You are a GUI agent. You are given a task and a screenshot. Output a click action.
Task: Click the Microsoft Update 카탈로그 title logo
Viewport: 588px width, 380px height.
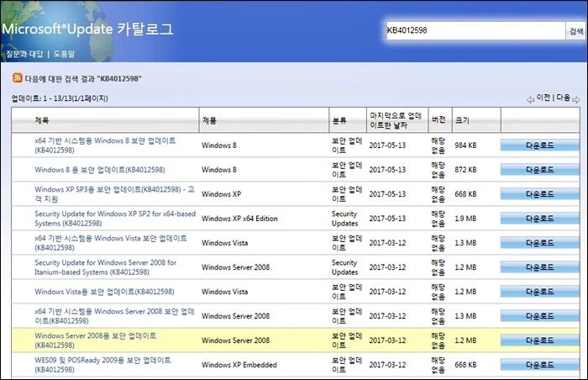pyautogui.click(x=87, y=29)
